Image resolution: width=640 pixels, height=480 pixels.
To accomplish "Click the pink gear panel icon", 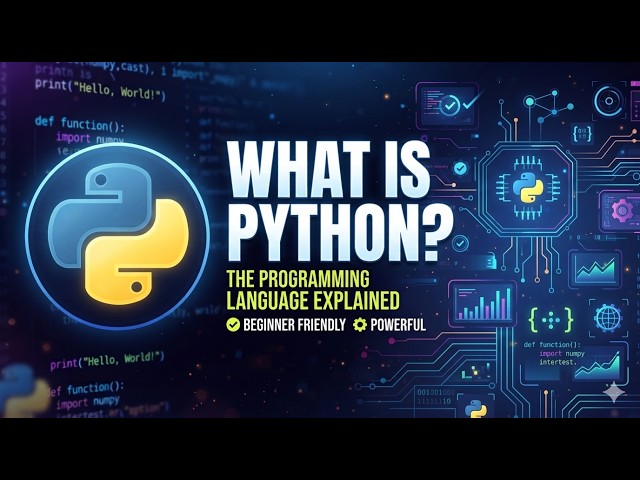I will point(620,211).
